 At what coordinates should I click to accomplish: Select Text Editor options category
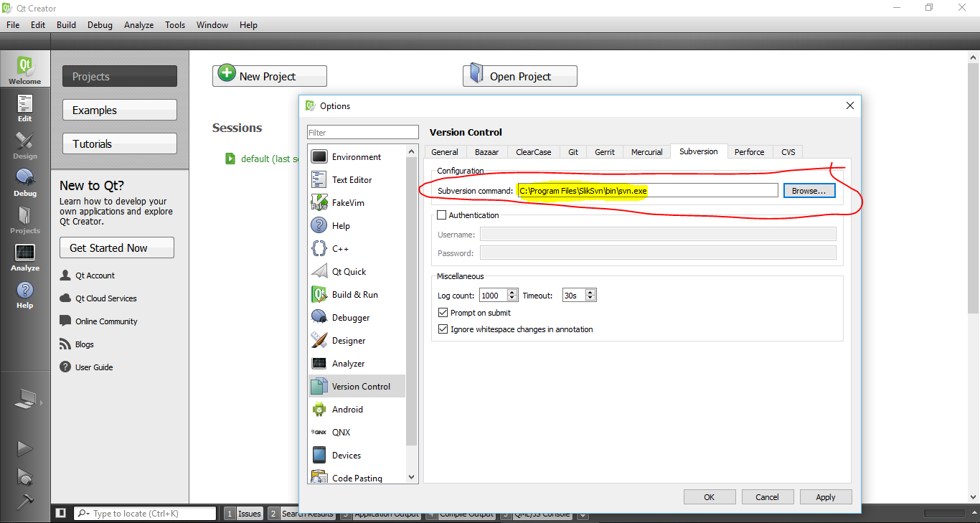(x=357, y=180)
